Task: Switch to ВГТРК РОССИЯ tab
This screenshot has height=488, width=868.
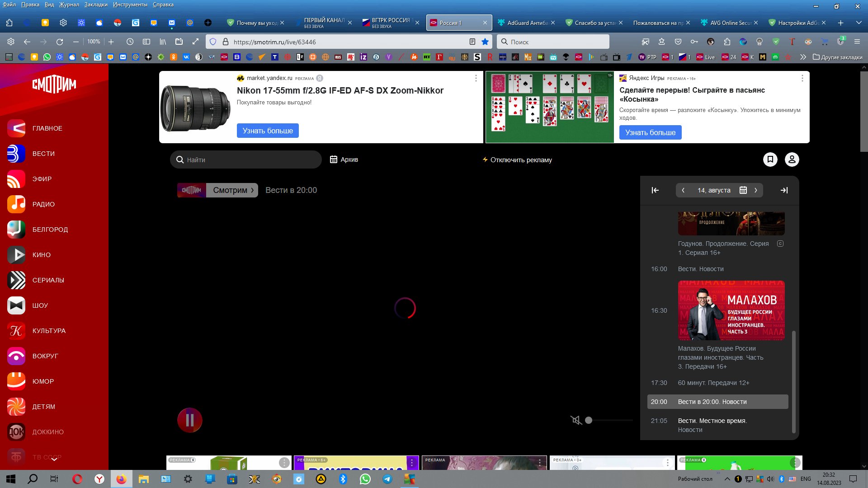Action: (391, 23)
